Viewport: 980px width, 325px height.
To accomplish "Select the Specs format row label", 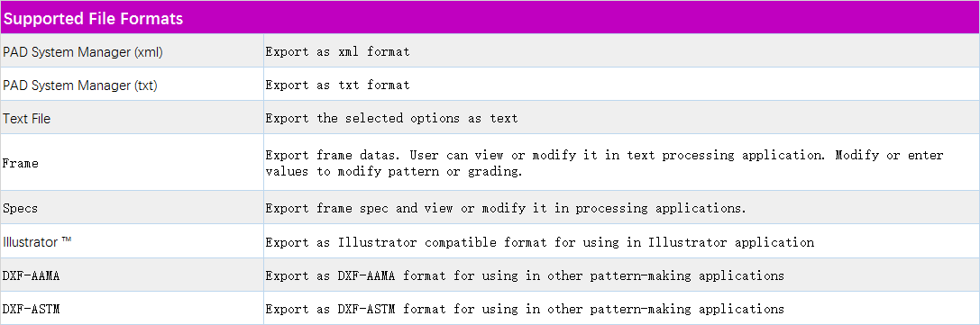I will pyautogui.click(x=21, y=208).
